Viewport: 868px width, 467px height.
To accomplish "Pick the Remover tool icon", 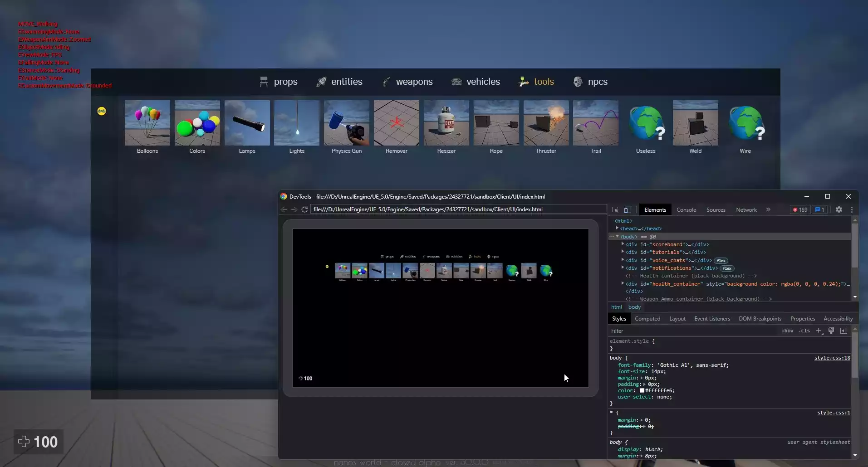I will click(397, 123).
